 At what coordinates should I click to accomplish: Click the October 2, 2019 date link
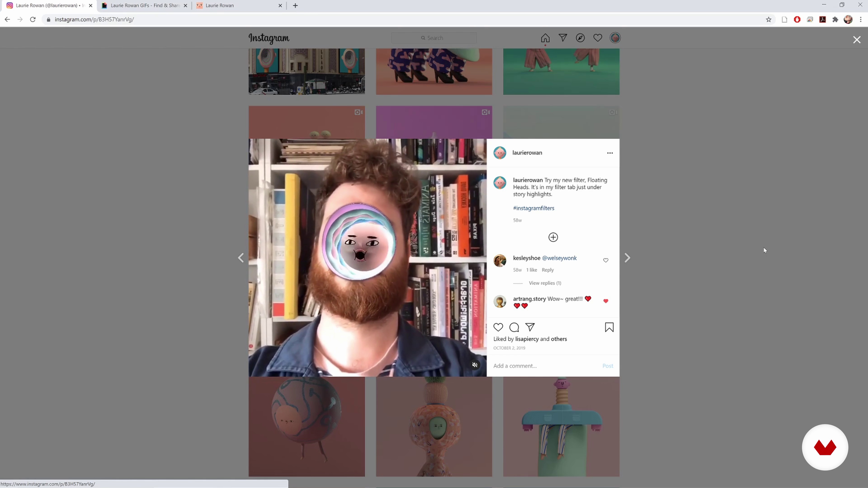(509, 348)
